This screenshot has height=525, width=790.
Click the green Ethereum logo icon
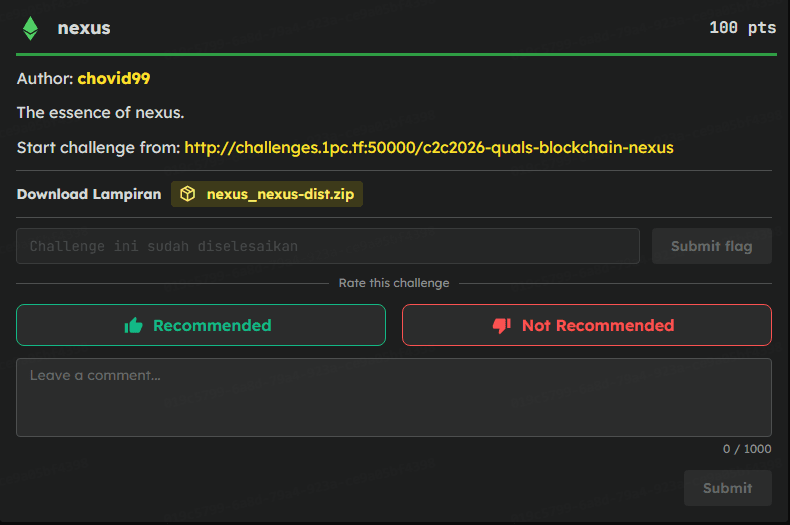click(x=30, y=28)
